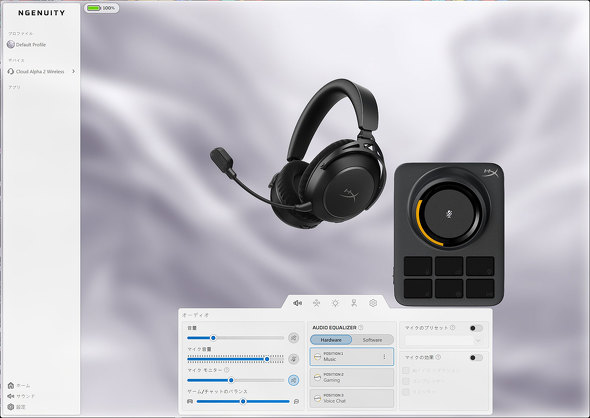The image size is (590, 418).
Task: Enable the マイクの効果 toggle switch
Action: [476, 357]
